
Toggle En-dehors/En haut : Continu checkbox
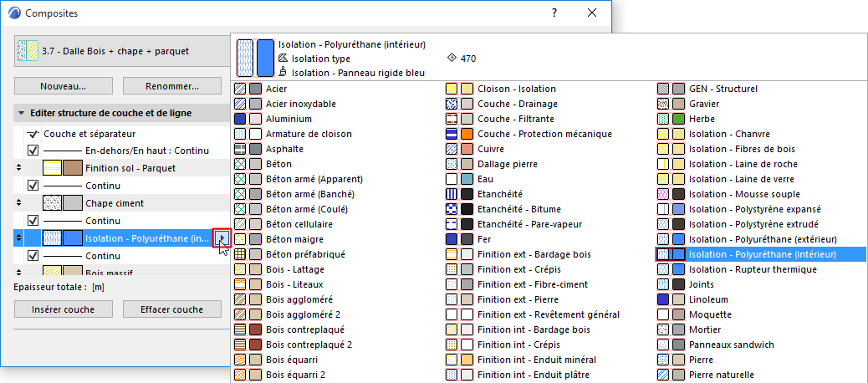point(33,151)
